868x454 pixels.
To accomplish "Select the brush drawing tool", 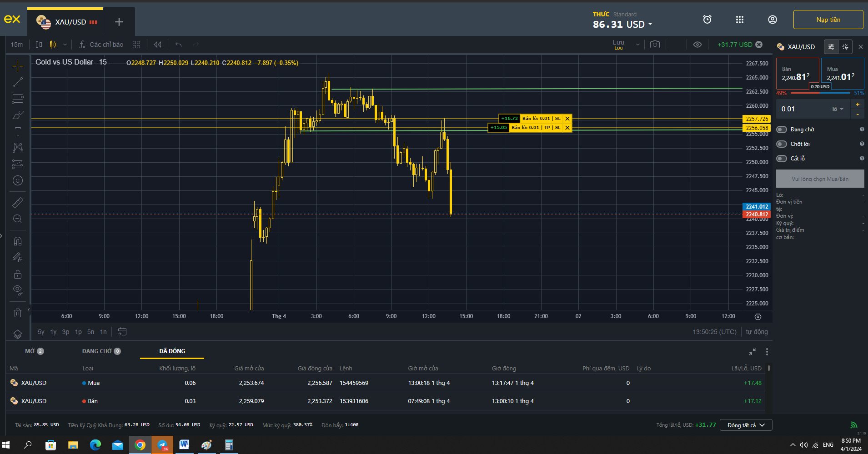I will (x=18, y=115).
